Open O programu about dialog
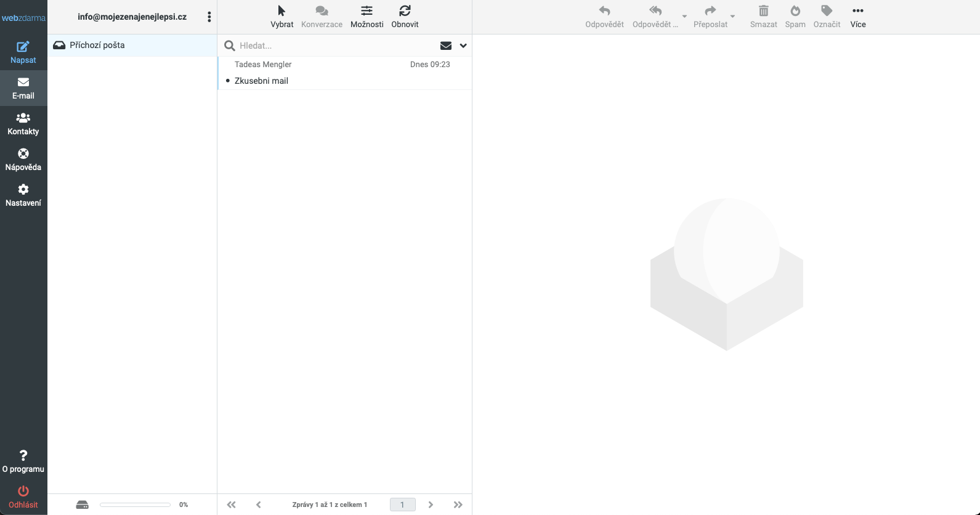 (x=23, y=461)
